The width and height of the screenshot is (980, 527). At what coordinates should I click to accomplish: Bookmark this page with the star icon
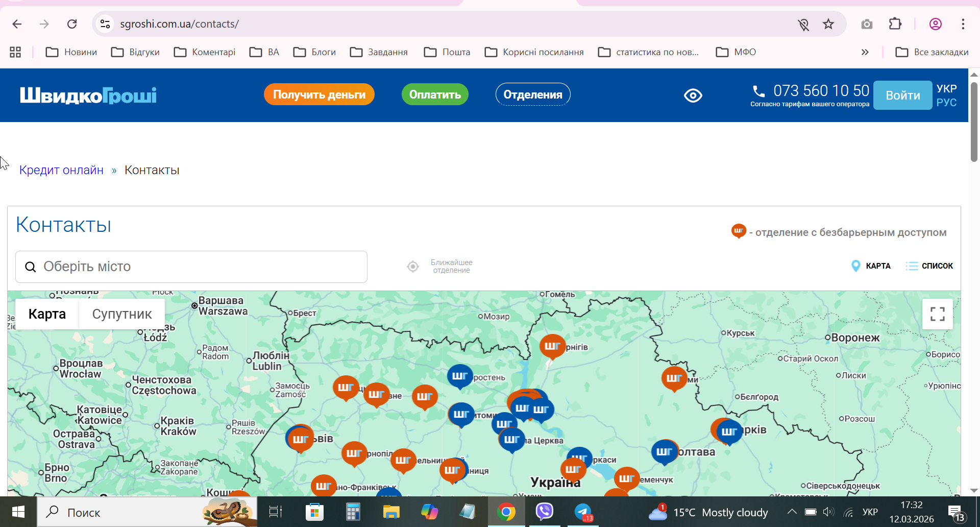(x=828, y=24)
